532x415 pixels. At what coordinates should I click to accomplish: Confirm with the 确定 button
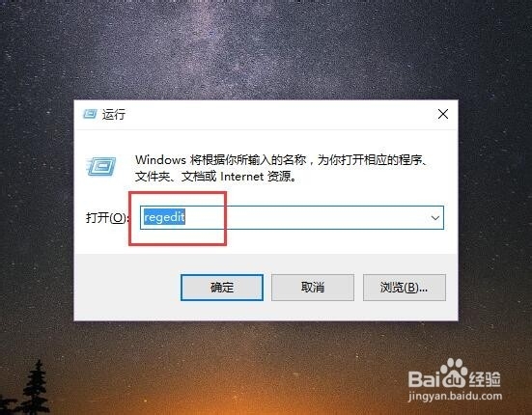pyautogui.click(x=222, y=288)
